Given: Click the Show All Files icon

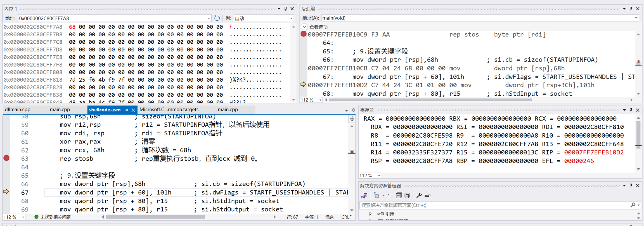Looking at the screenshot, I should coord(407,196).
